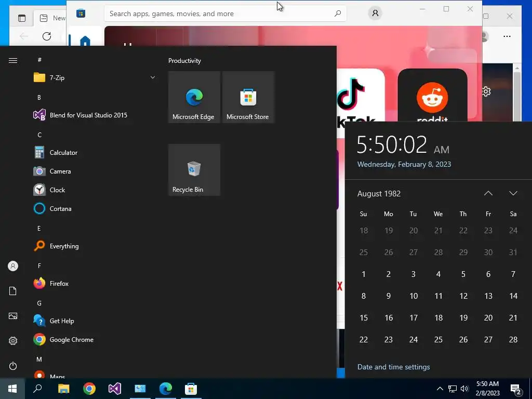Open page settings gear in Edge window
532x399 pixels.
point(486,91)
